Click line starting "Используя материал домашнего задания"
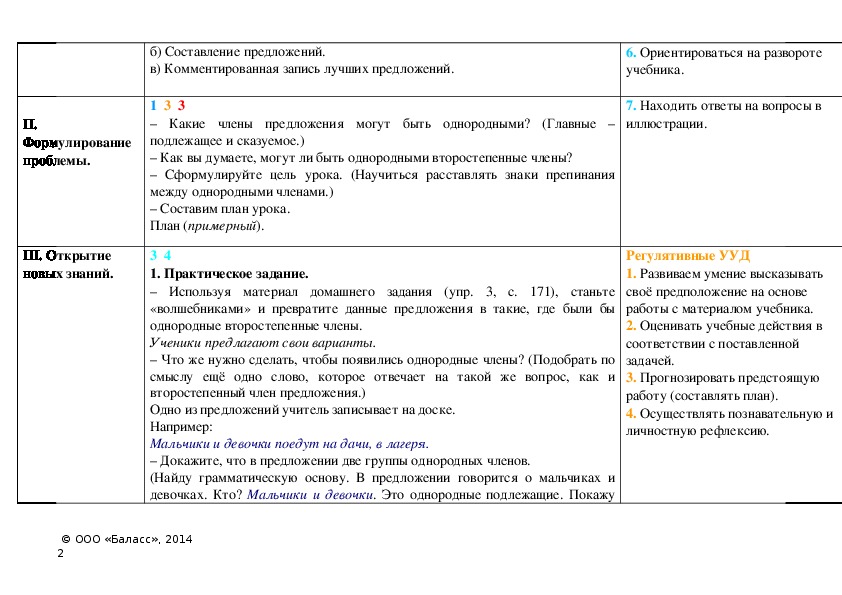842x595 pixels. tap(382, 292)
